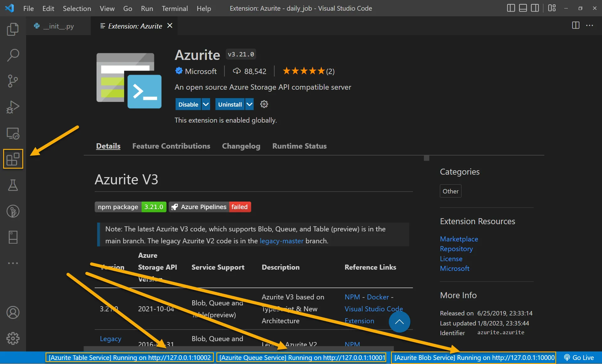The width and height of the screenshot is (602, 364).
Task: Open the Extensions view icon
Action: (x=13, y=159)
